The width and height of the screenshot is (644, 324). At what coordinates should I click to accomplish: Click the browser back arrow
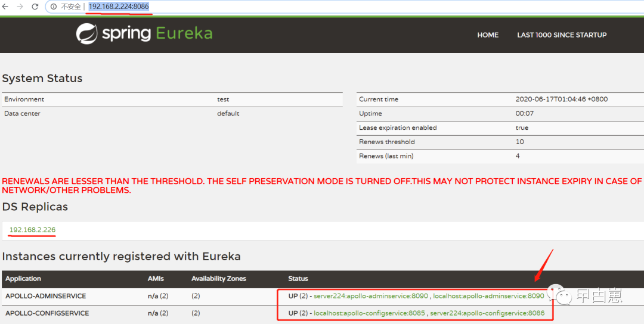point(5,7)
